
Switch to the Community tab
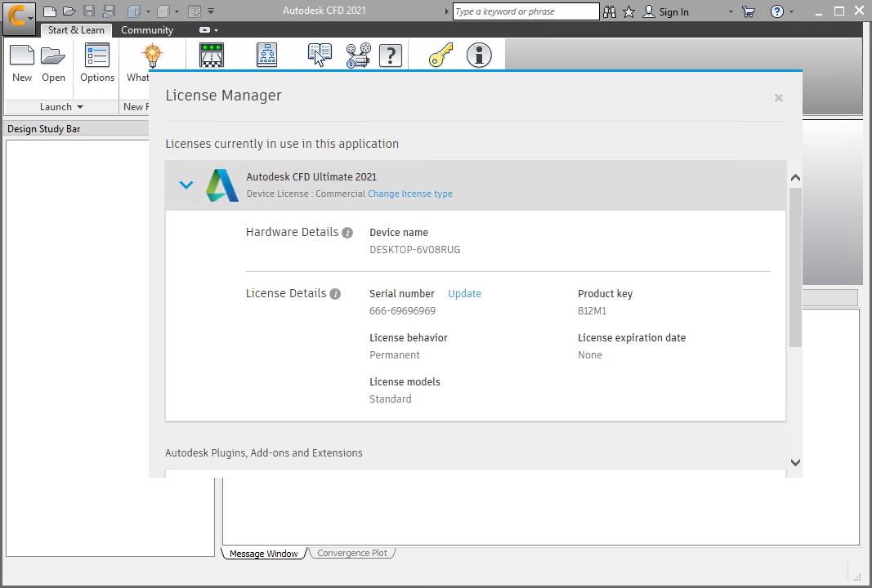[147, 29]
